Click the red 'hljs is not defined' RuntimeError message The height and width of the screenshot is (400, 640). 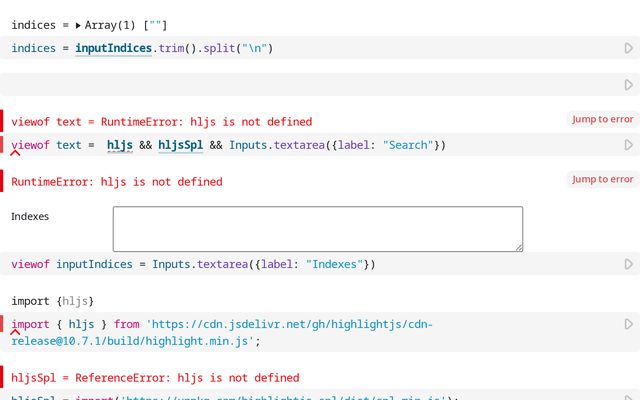point(116,182)
